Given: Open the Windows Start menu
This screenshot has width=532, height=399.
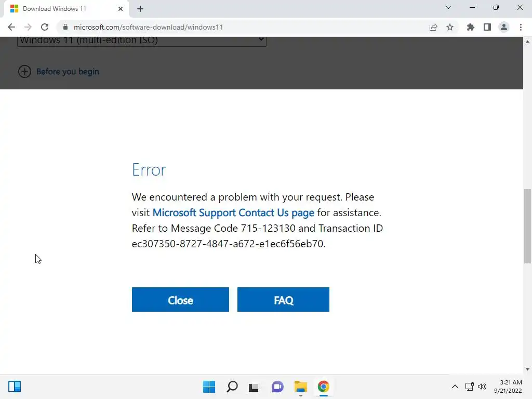Looking at the screenshot, I should [209, 387].
